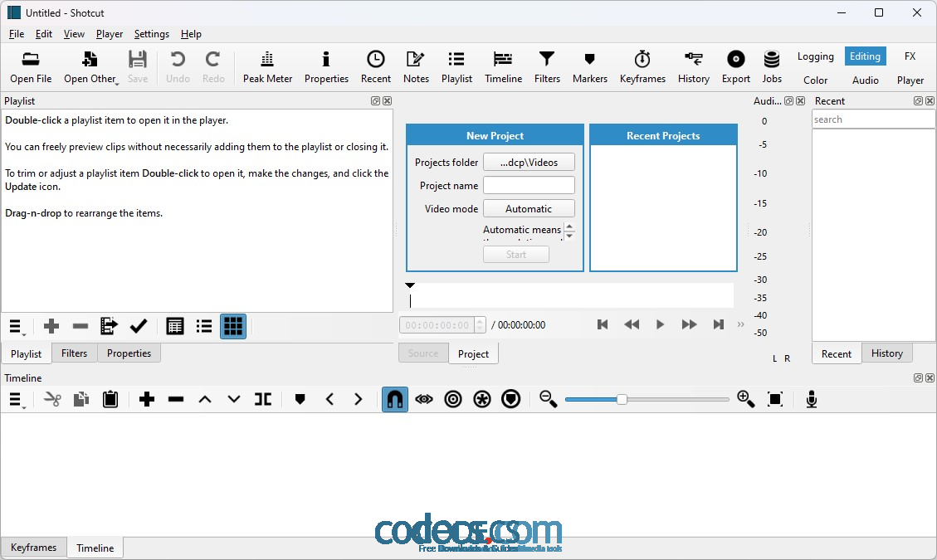Open the File menu
Screen dimensions: 937x560
coord(17,34)
